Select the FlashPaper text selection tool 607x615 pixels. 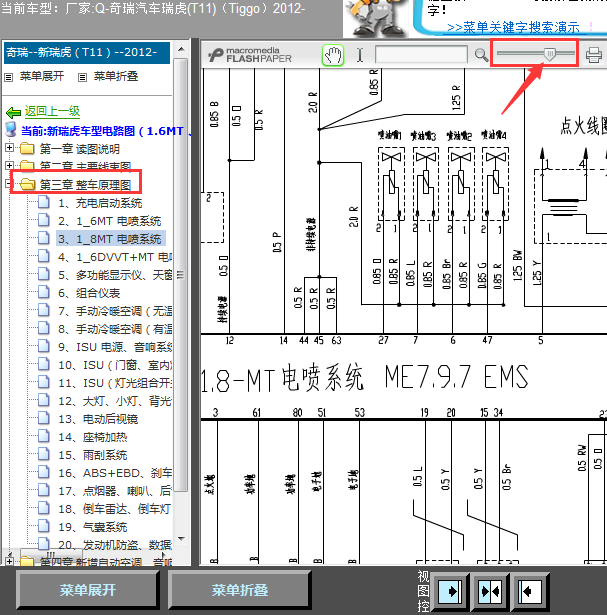point(360,55)
